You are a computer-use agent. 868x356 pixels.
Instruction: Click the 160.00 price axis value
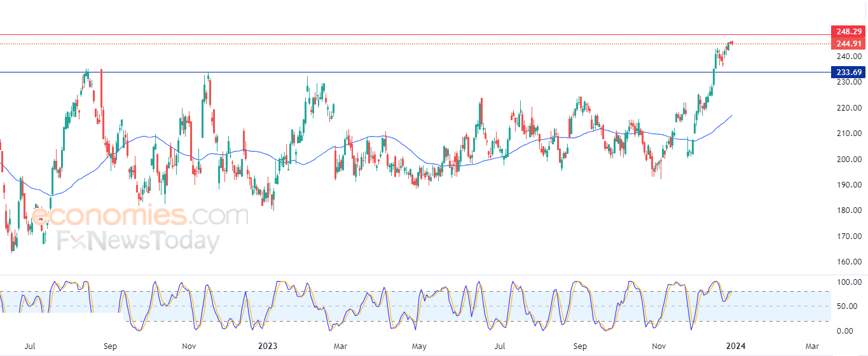849,262
